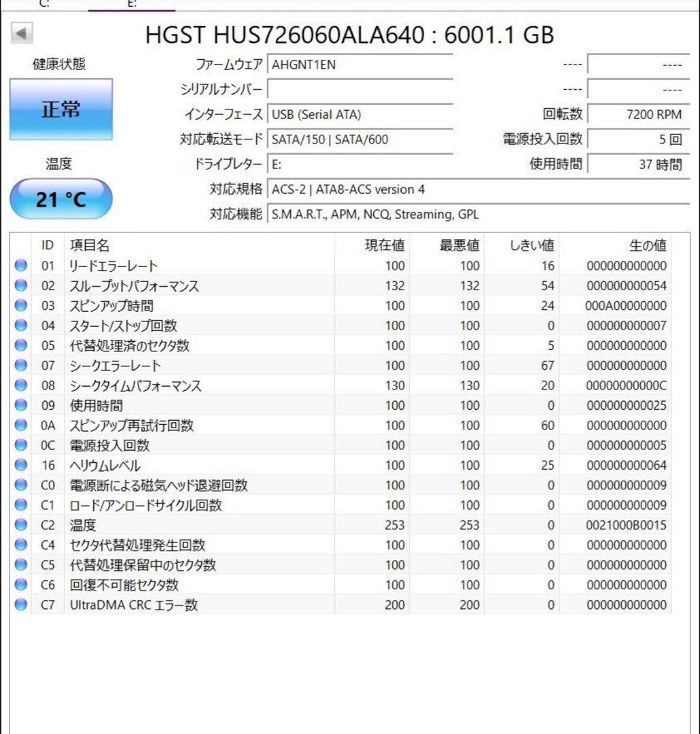Click the status dot beside 代替処理済のセクタ数

(x=21, y=345)
